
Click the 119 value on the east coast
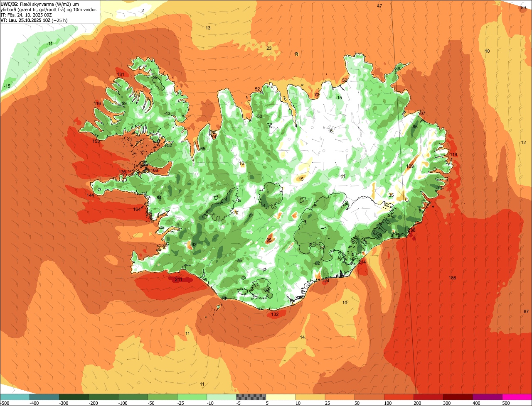[x=453, y=154]
